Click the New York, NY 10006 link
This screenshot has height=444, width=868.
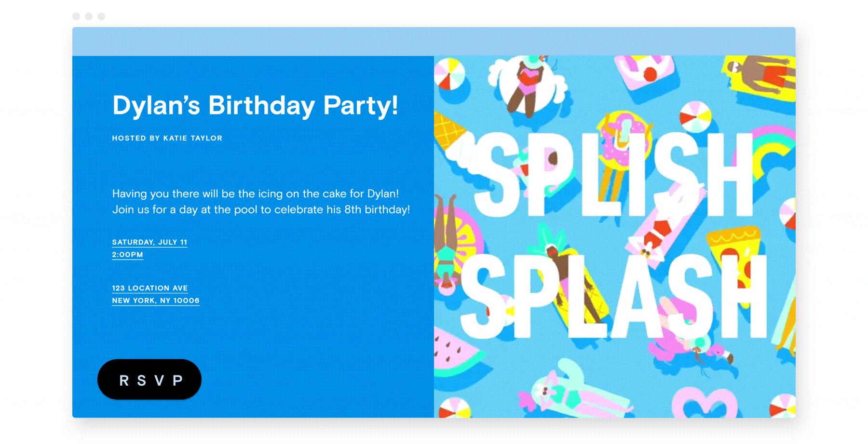coord(156,301)
